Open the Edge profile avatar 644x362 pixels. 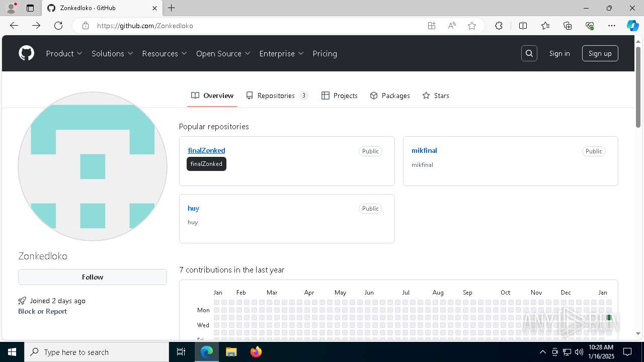(x=11, y=8)
